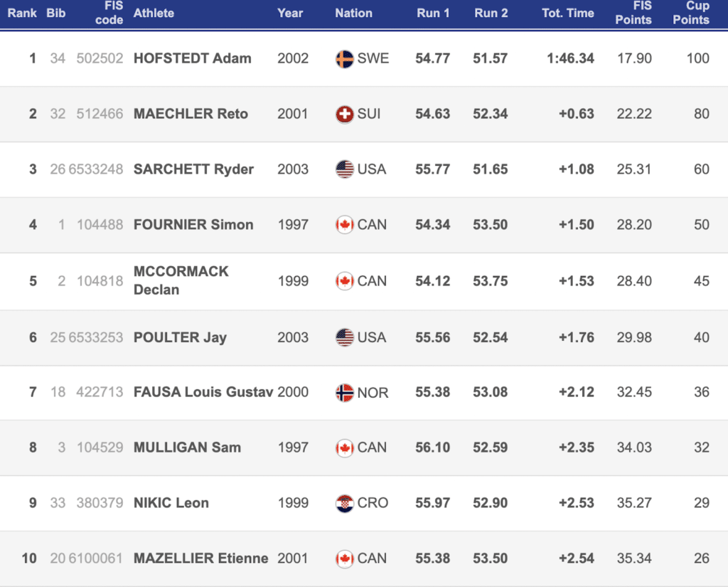728x587 pixels.
Task: Open athlete HOFSTEDT Adam's profile
Action: [192, 58]
